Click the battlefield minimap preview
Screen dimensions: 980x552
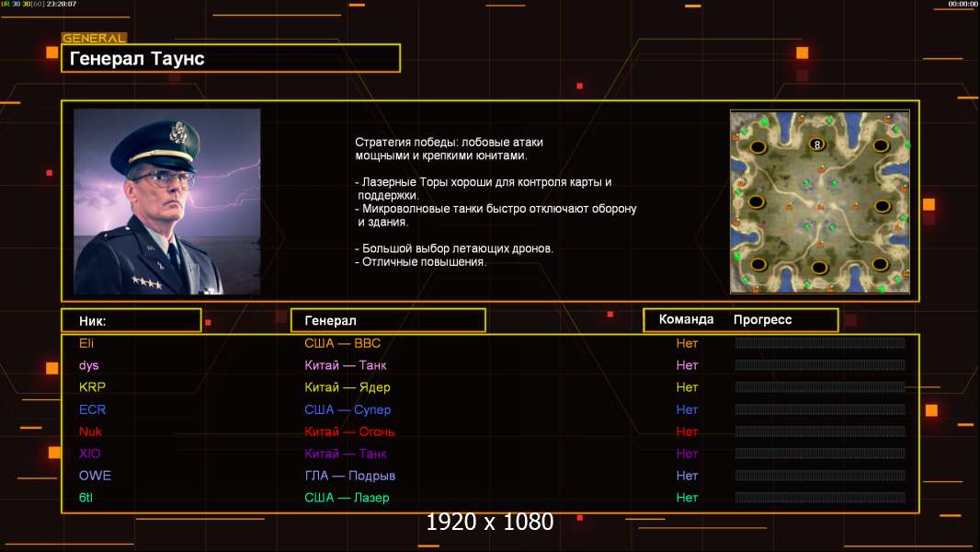click(x=819, y=201)
